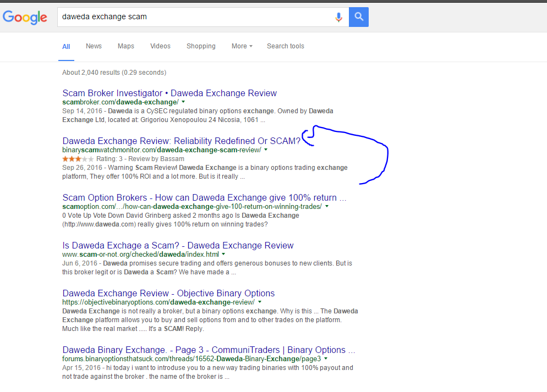This screenshot has width=547, height=392.
Task: Click snippet 'Daweda Exchange is not really a broker'
Action: (x=210, y=320)
